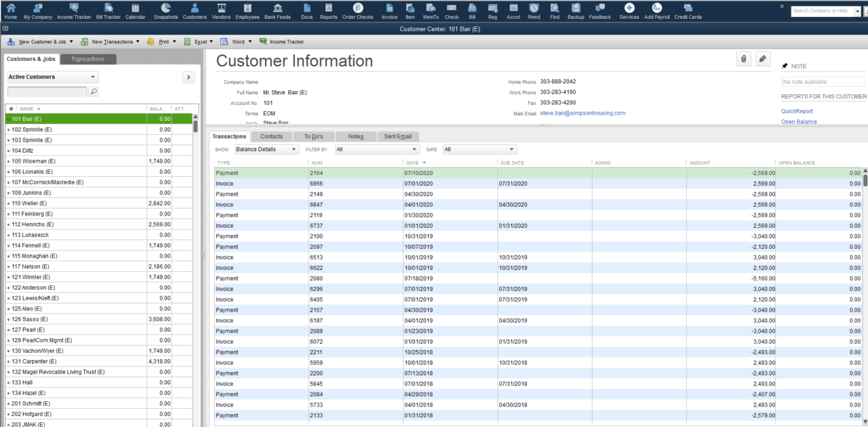Viewport: 868px width, 427px height.
Task: Click the attach file paperclip icon
Action: (744, 60)
